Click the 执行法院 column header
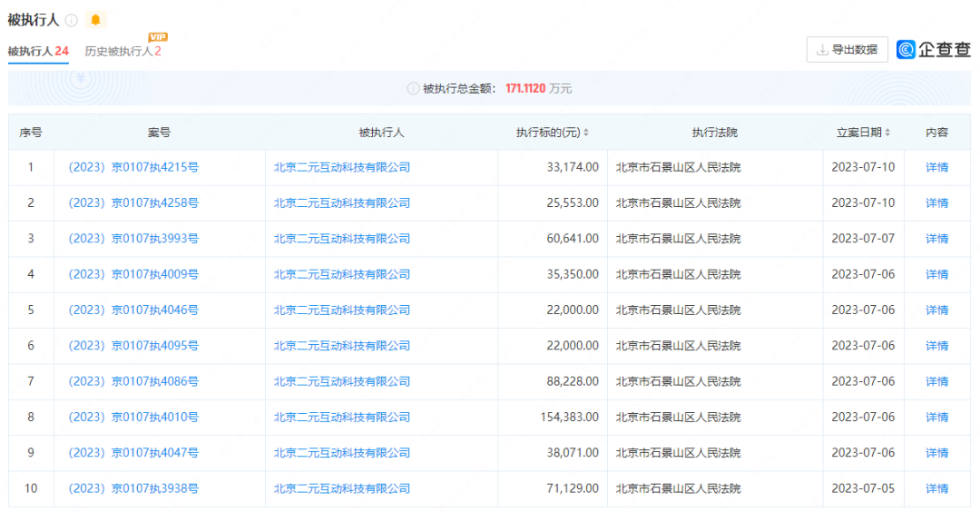 (714, 133)
